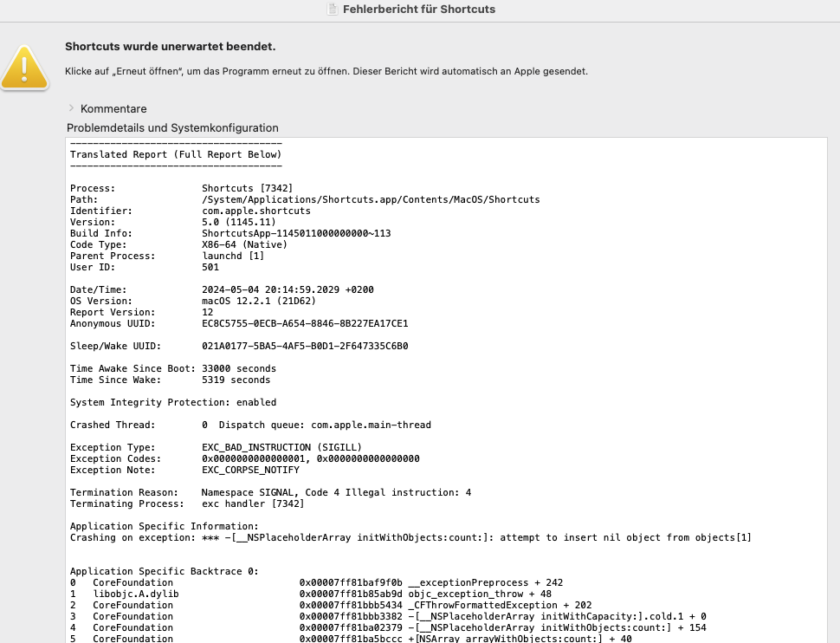Click the Anonymous UUID value
This screenshot has height=643, width=840.
click(305, 323)
